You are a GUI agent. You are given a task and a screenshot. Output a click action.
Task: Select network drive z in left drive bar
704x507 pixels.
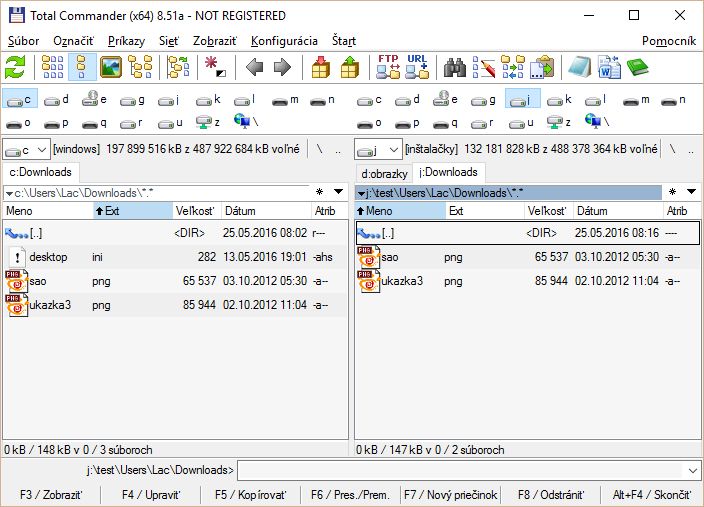(x=208, y=122)
